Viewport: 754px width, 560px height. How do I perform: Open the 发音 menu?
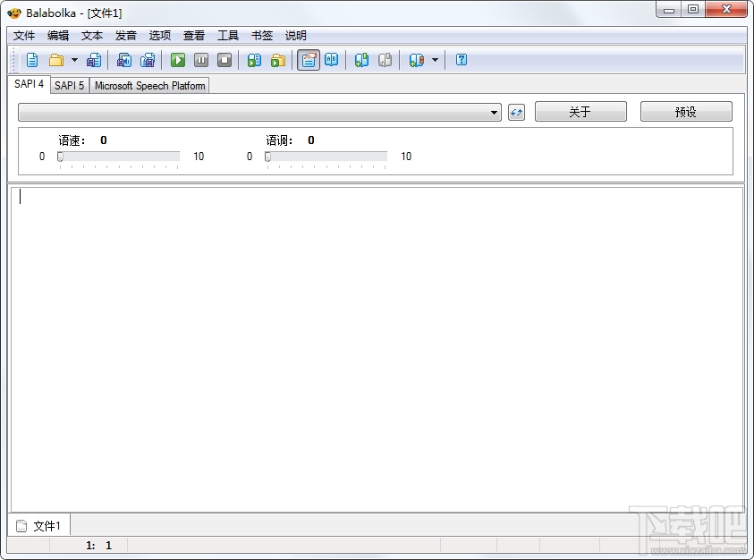(126, 36)
